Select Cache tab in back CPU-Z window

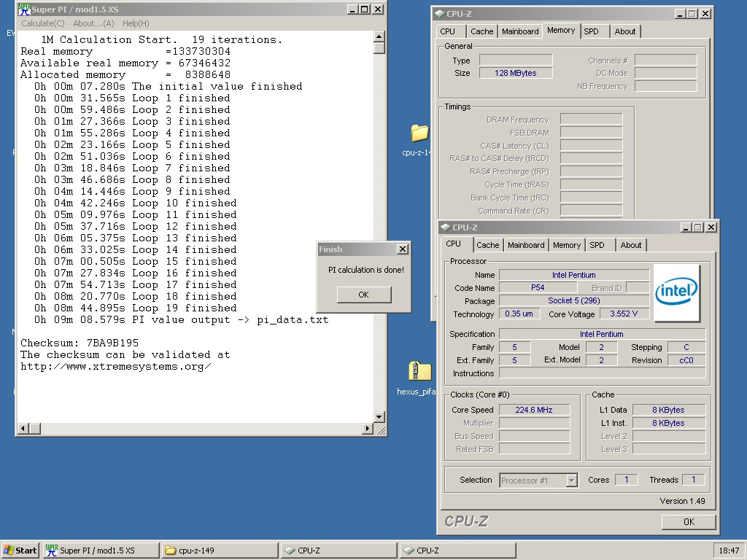[x=482, y=31]
